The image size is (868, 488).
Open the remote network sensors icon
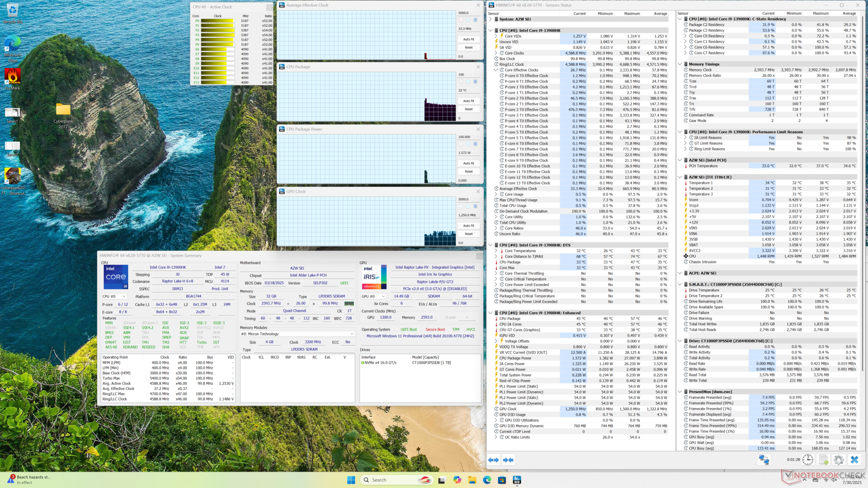pos(764,460)
